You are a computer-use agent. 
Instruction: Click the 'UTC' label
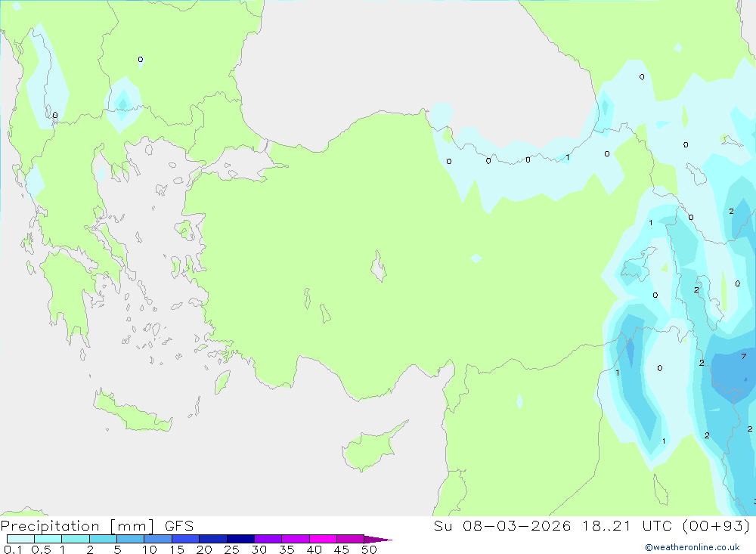tap(657, 526)
